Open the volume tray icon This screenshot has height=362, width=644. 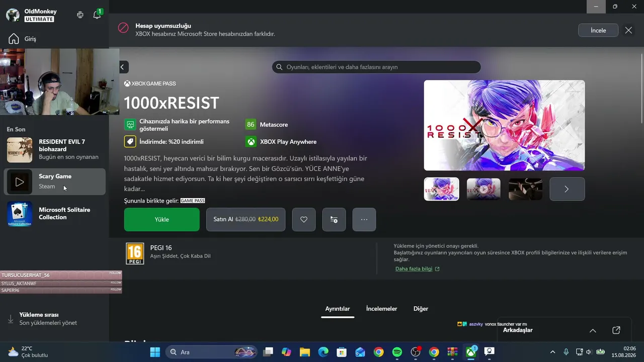click(589, 352)
